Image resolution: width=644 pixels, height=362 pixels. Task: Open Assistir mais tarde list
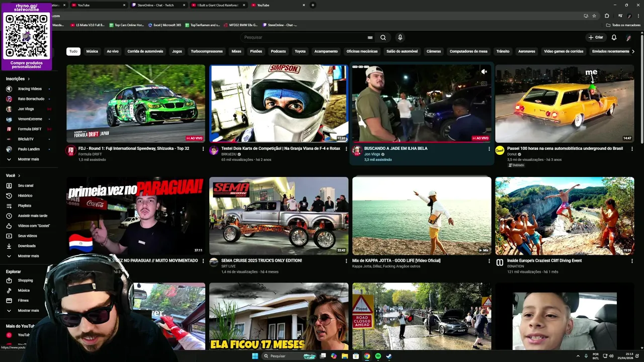33,216
